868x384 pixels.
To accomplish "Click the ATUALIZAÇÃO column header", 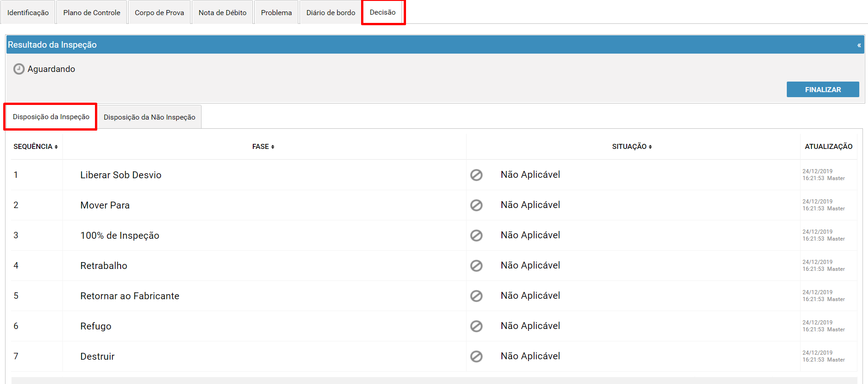I will point(829,147).
